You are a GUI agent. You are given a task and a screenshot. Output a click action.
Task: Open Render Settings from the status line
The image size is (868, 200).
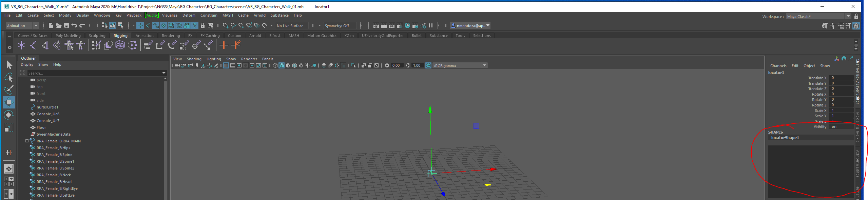(x=400, y=25)
